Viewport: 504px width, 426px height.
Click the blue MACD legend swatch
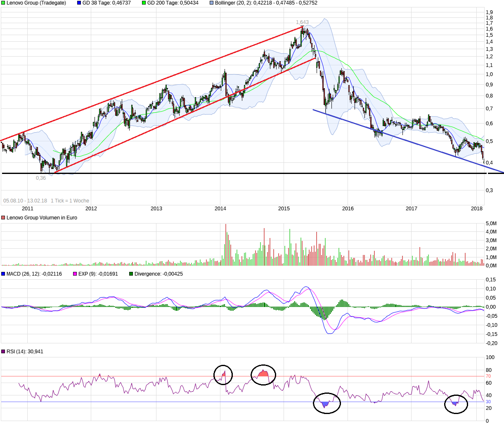pyautogui.click(x=3, y=274)
